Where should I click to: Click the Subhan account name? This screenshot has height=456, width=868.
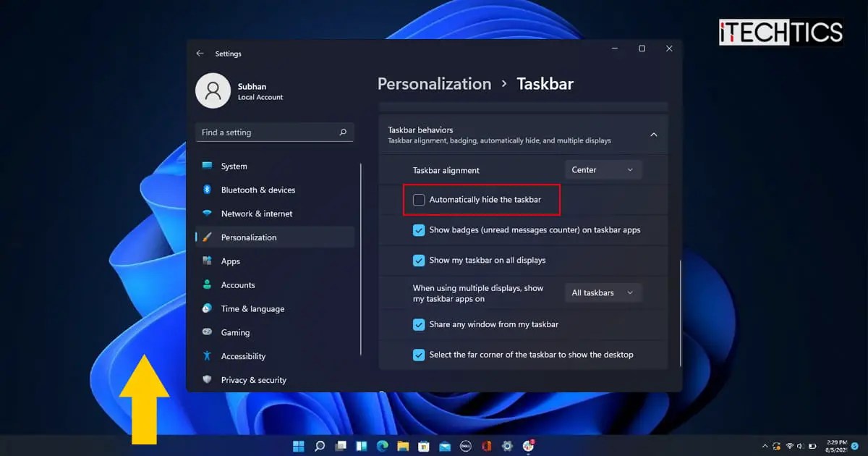click(252, 87)
